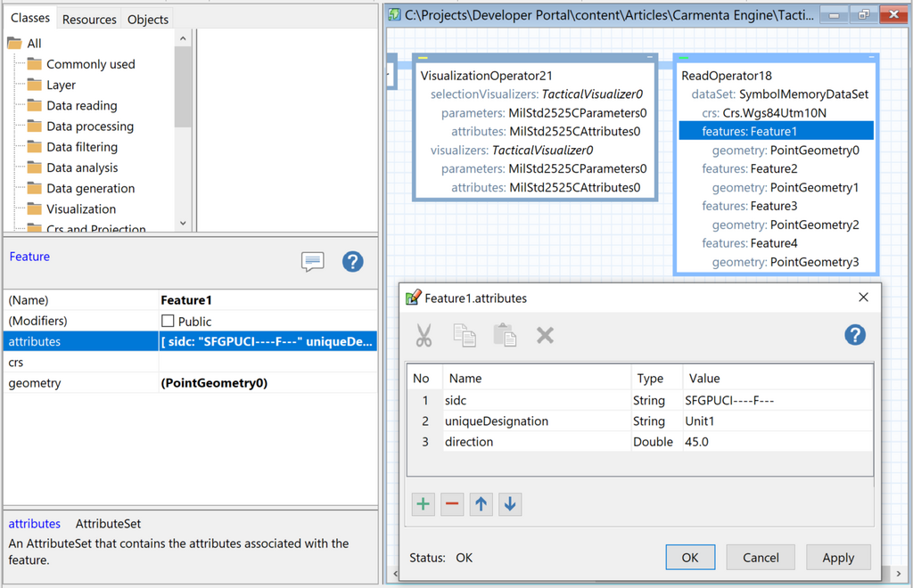Click the document icon in the configuration window title
This screenshot has height=588, width=913.
point(395,14)
